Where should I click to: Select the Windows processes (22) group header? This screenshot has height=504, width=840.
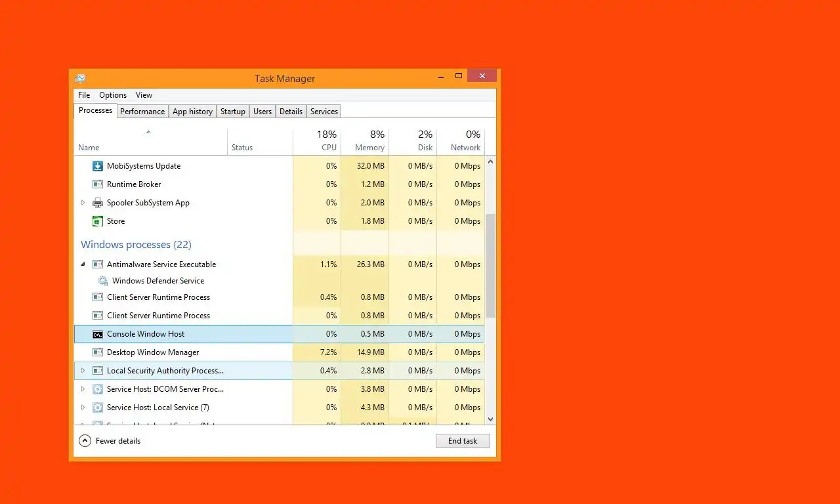tap(136, 245)
